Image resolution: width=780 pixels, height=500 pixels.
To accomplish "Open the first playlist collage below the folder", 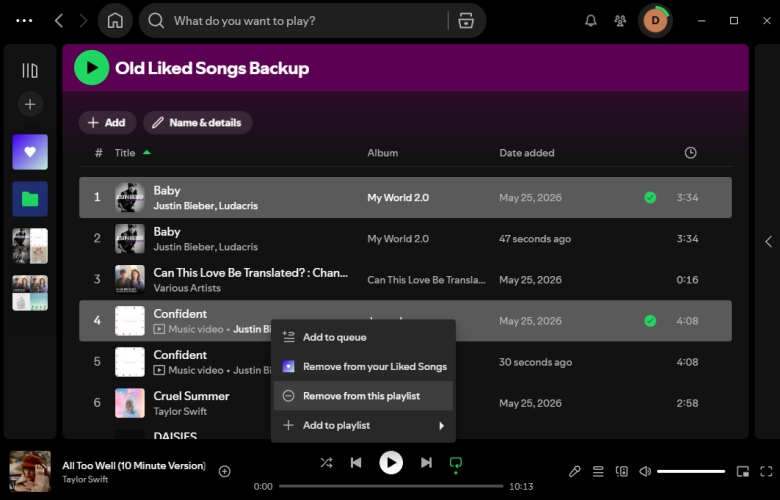I will point(30,246).
